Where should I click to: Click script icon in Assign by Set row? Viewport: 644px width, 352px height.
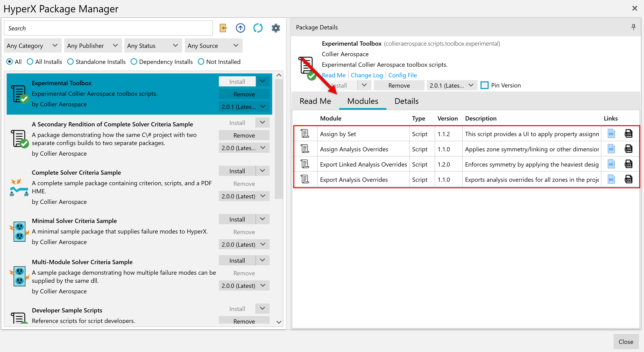coord(305,134)
